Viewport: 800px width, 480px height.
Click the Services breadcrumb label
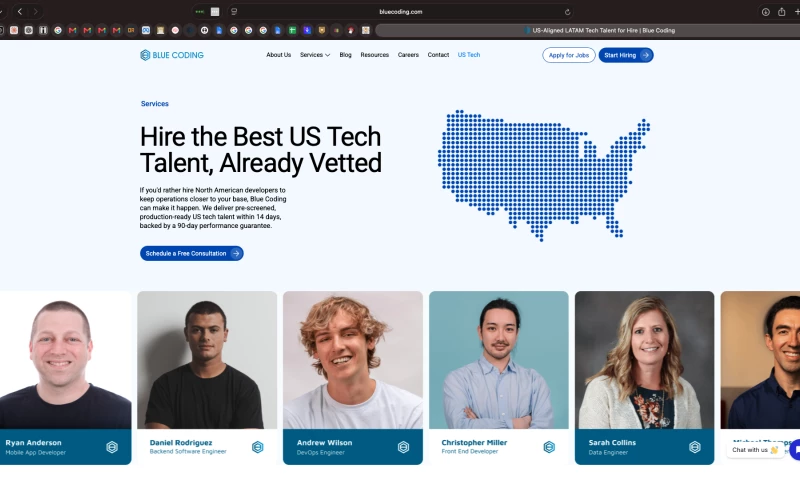[x=155, y=104]
